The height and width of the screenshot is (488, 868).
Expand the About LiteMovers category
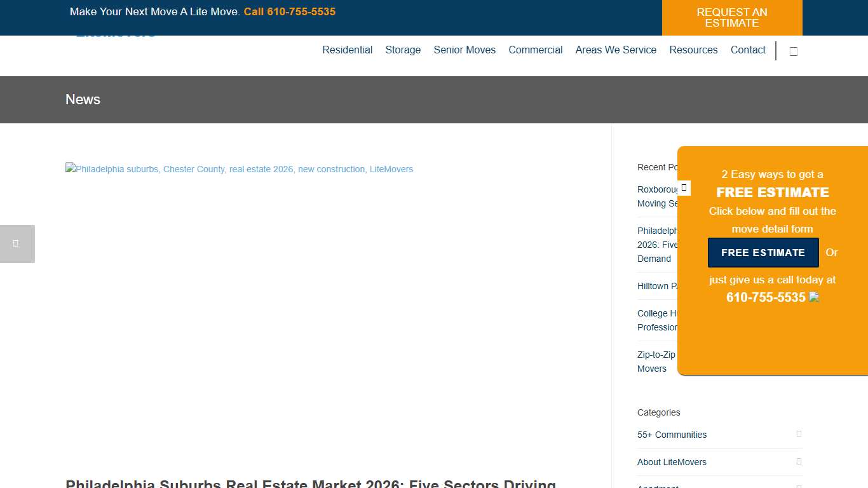(799, 461)
